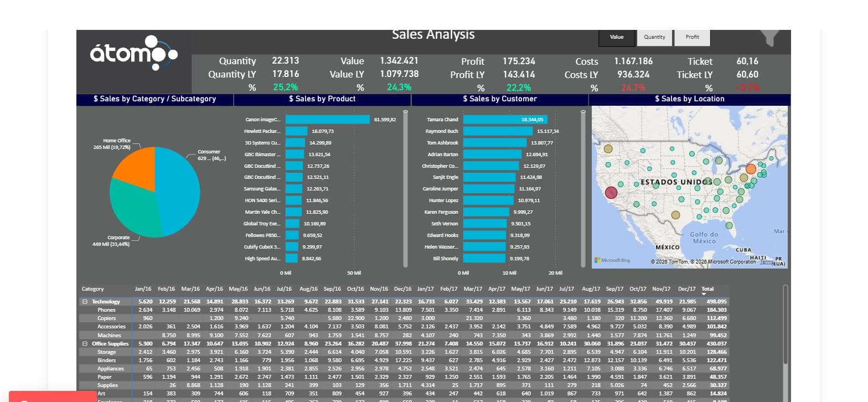Screen dimensions: 868x402
Task: Click the átomo logo
Action: click(x=133, y=53)
